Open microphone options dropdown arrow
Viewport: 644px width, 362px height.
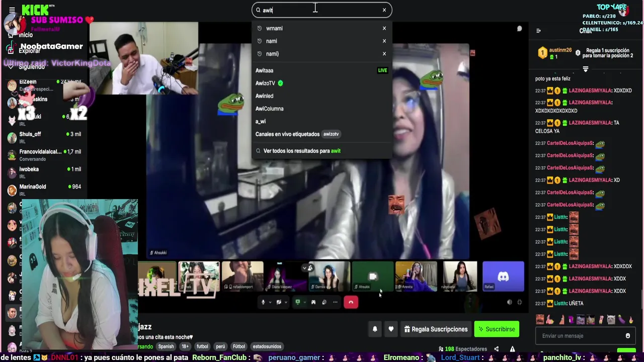point(270,302)
